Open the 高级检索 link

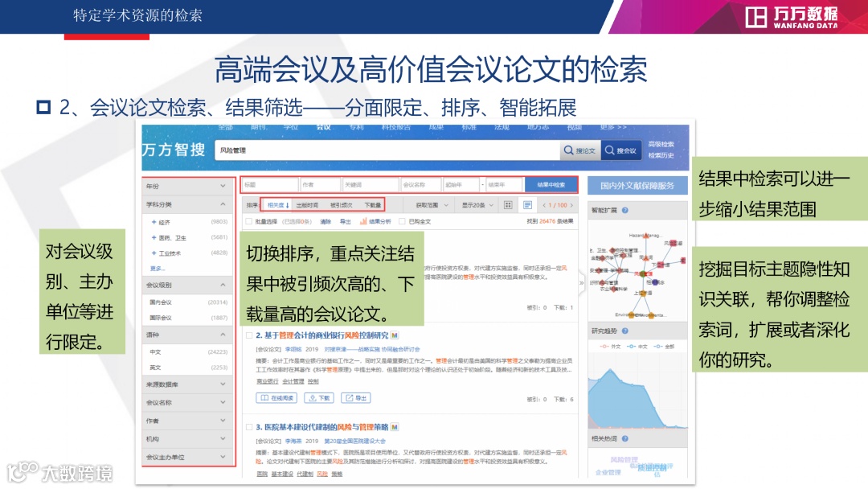[661, 144]
